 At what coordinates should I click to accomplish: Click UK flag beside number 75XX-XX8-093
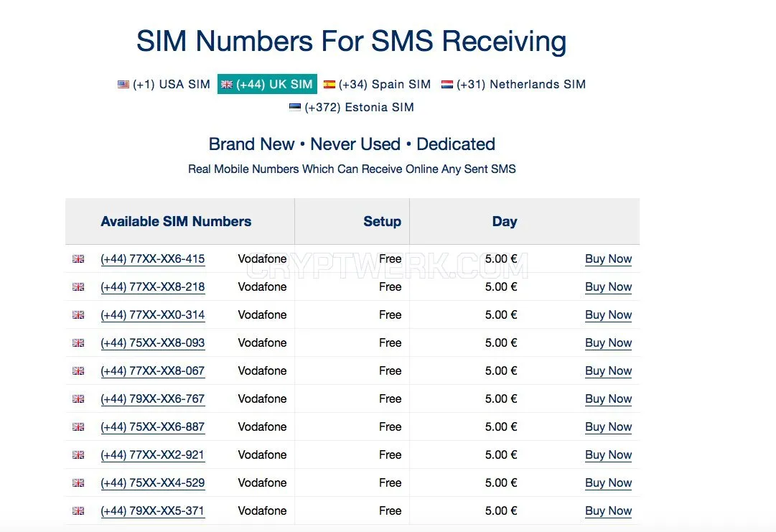(x=78, y=343)
